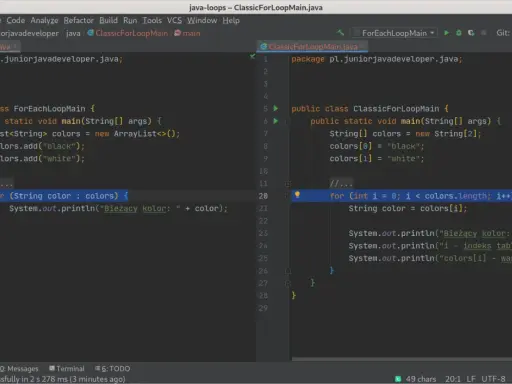Click the '(String color : colors)' loop header
Viewport: 512px width, 384px height.
(x=64, y=196)
